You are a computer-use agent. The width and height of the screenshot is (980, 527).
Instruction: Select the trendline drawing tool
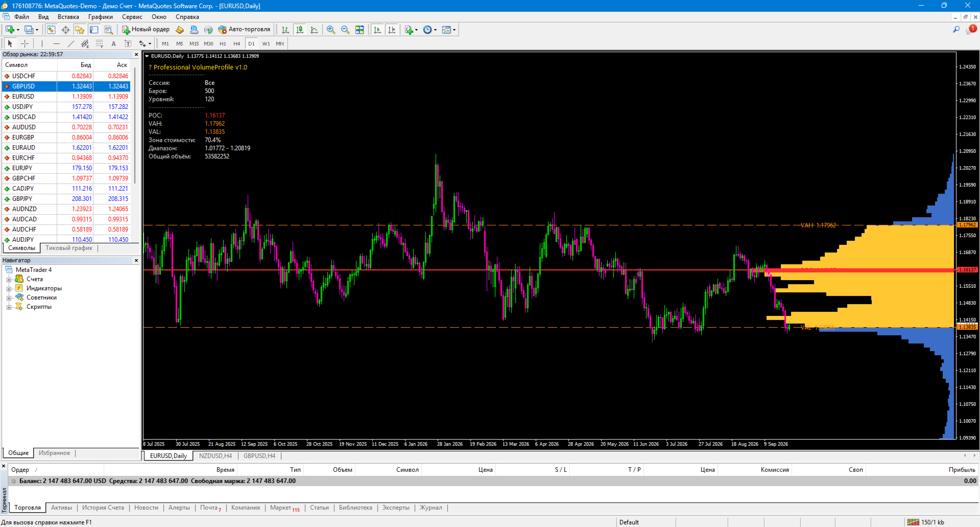(71, 43)
